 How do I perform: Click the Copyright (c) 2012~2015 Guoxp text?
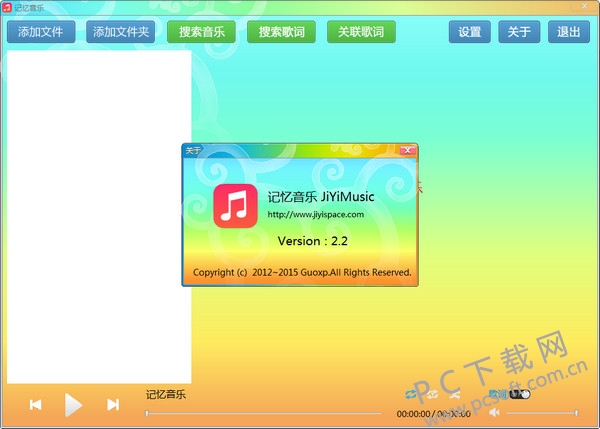point(302,272)
